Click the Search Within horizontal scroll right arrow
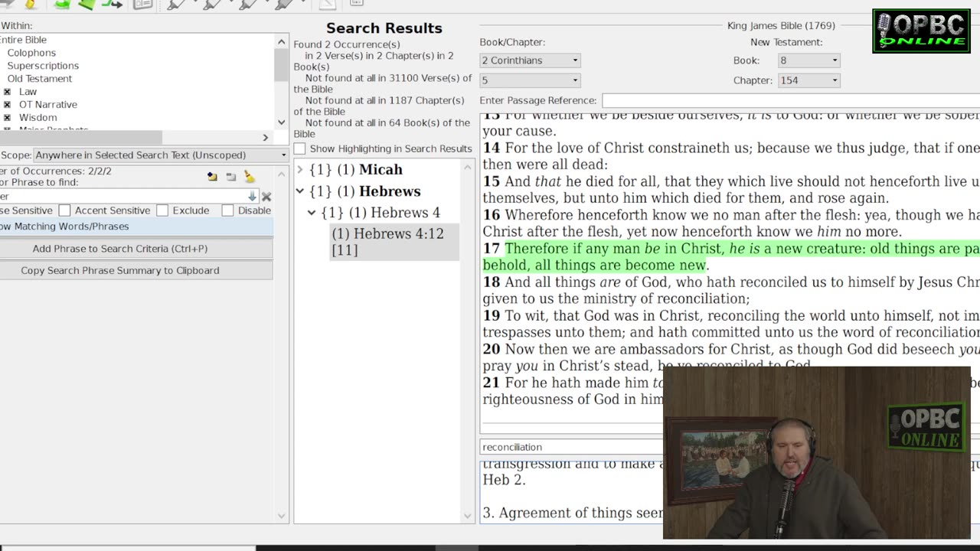Viewport: 980px width, 551px height. [x=266, y=138]
